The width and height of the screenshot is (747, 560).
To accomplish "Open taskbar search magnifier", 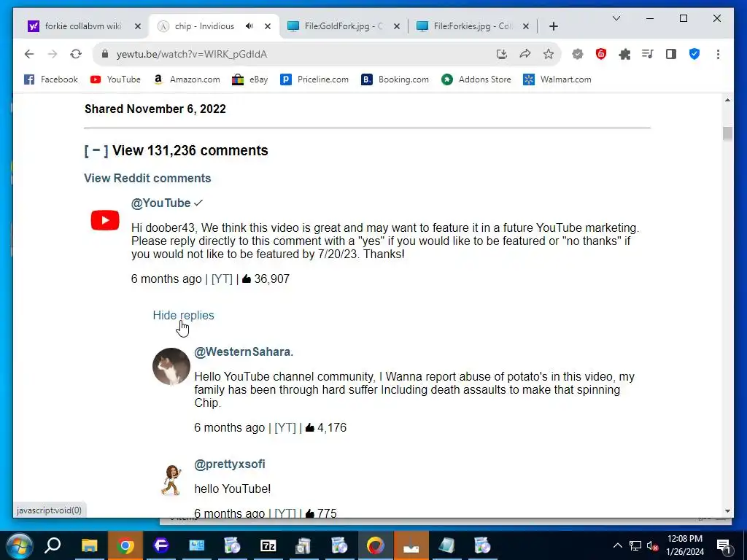I will tap(53, 545).
